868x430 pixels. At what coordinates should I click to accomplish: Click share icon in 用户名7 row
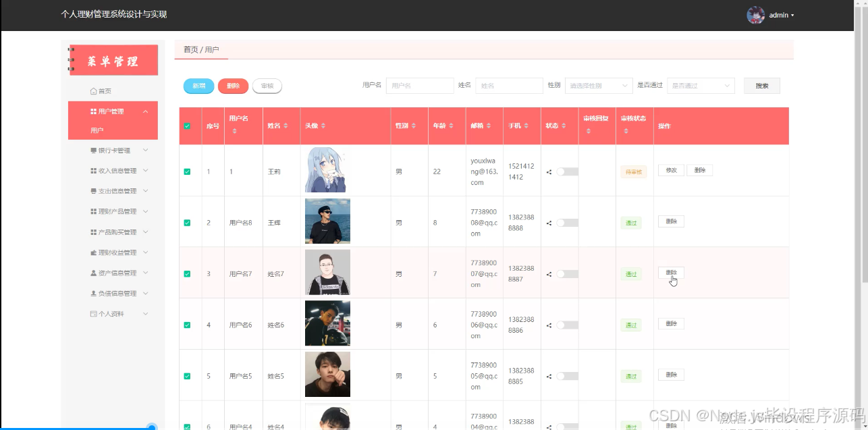coord(549,274)
